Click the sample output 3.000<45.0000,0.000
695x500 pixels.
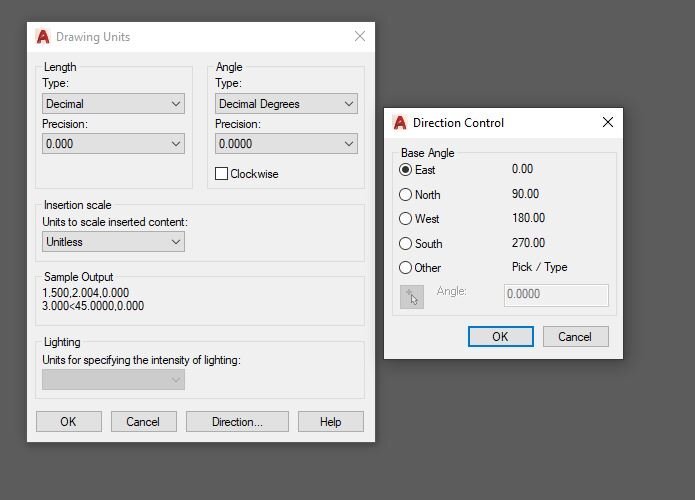[x=93, y=306]
